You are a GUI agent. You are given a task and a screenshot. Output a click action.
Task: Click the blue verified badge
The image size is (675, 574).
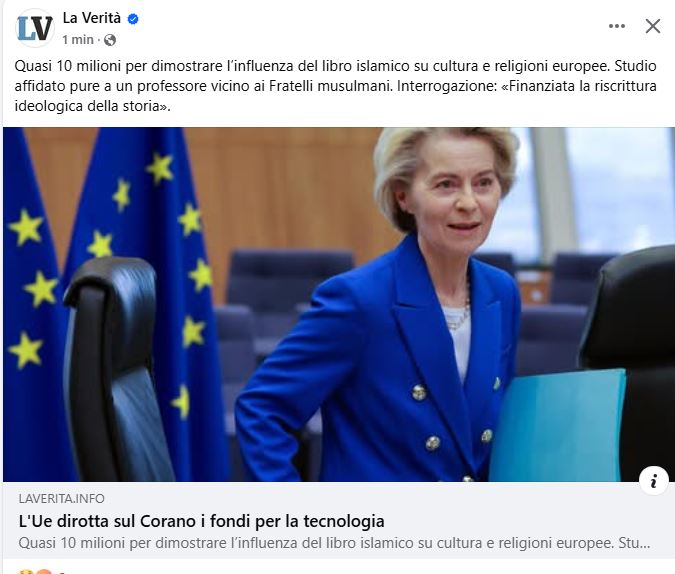coord(133,19)
